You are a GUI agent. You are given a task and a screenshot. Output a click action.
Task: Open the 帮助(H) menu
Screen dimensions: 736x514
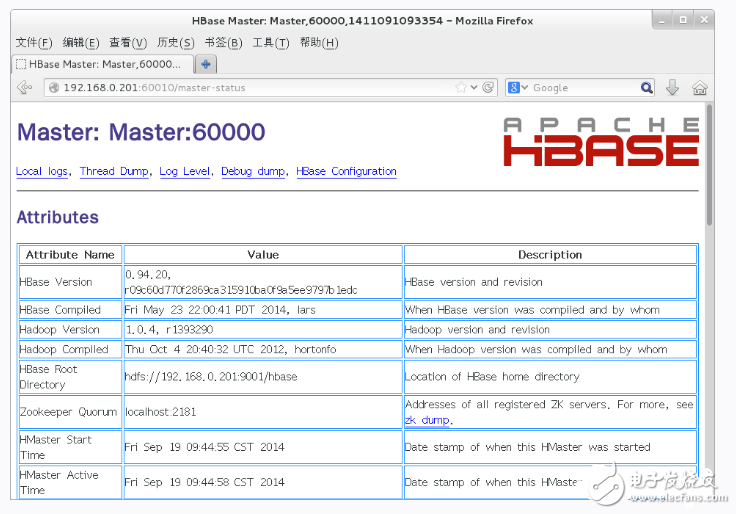[x=319, y=43]
